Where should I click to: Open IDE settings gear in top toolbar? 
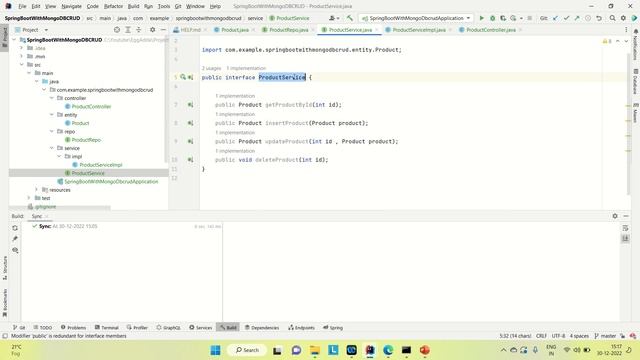[x=623, y=18]
